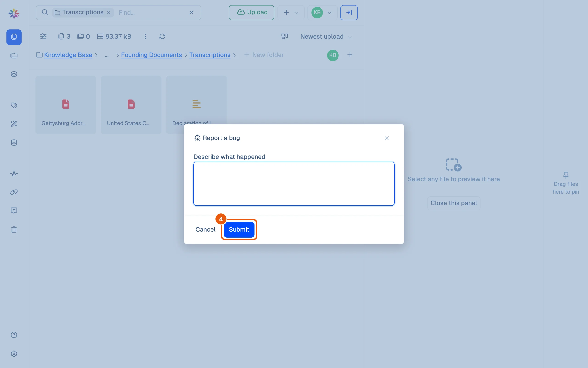Open the help question mark icon
This screenshot has height=368, width=588.
[14, 335]
